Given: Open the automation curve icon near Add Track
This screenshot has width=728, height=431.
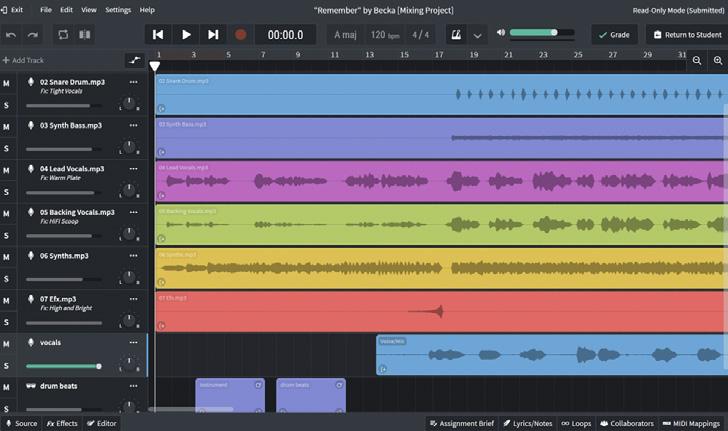Looking at the screenshot, I should [x=134, y=61].
